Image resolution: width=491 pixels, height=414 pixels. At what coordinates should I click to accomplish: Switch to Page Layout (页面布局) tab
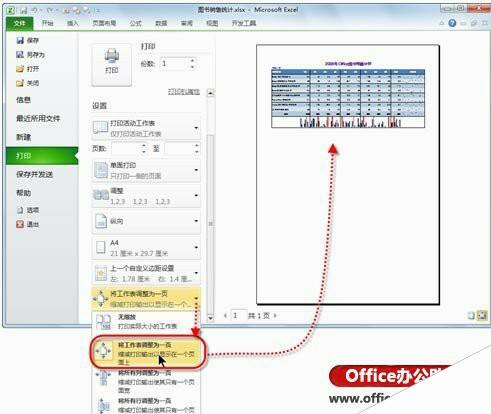click(x=104, y=23)
